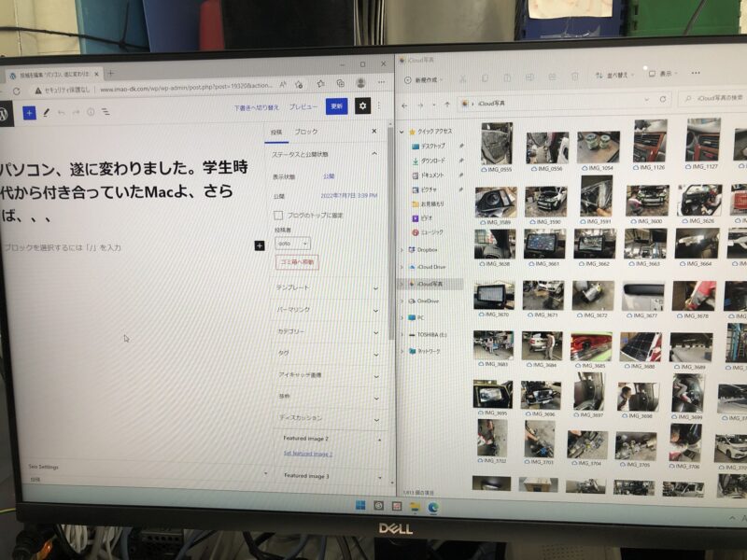
Task: Click the blue block inserter plus button
Action: point(29,113)
